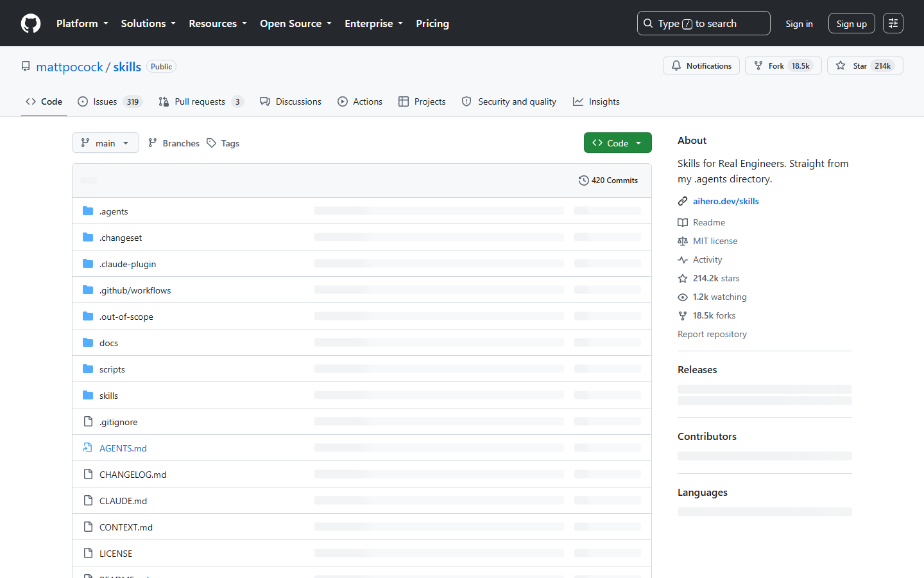Select the Code tab

pos(44,101)
